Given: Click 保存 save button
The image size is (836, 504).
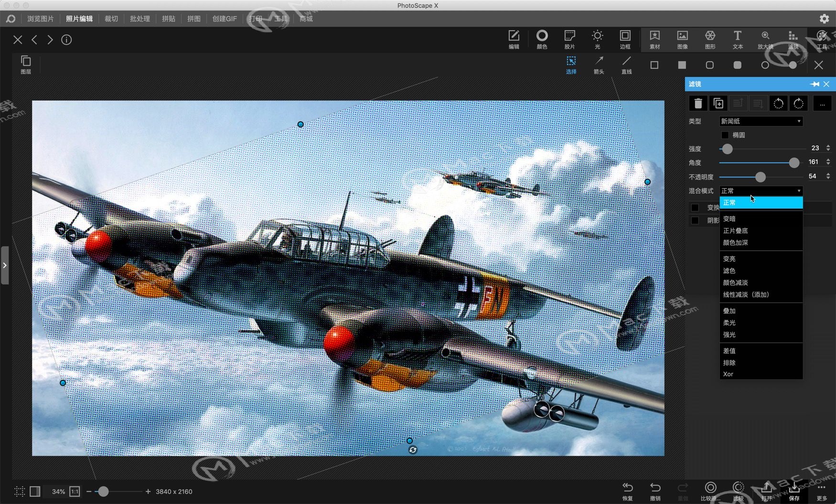Looking at the screenshot, I should point(794,491).
